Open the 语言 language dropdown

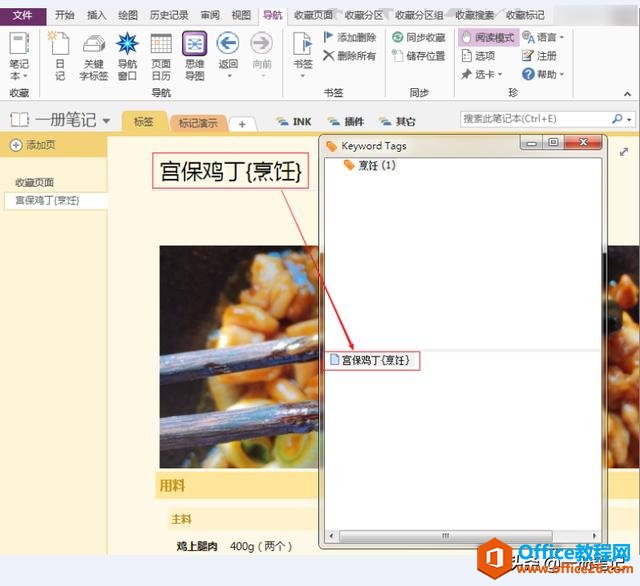544,37
